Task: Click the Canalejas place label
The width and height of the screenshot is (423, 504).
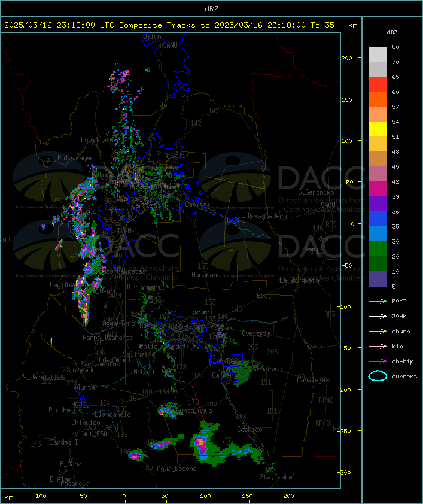Action: pyautogui.click(x=313, y=380)
